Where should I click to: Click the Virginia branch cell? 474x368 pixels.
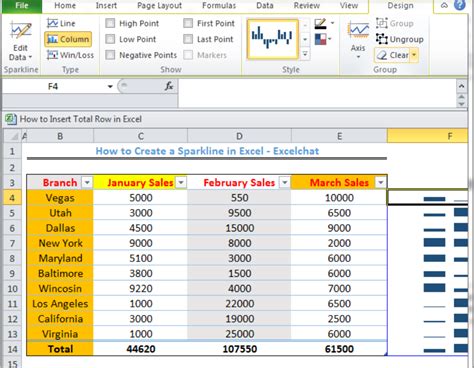[60, 334]
